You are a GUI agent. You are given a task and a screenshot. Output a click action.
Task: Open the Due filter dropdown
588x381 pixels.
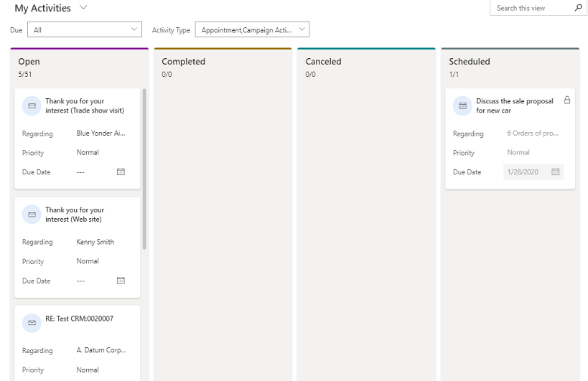[x=85, y=29]
